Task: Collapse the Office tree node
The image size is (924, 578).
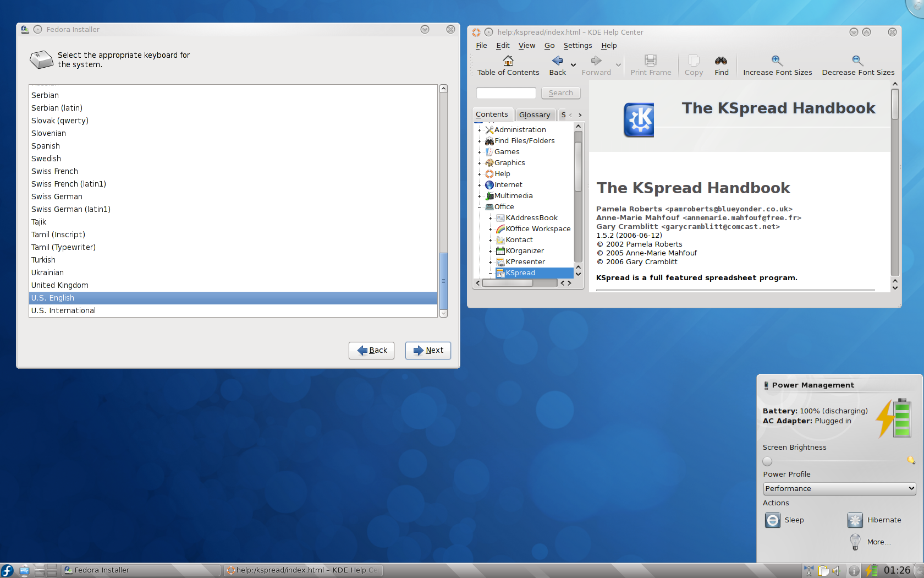Action: tap(479, 207)
